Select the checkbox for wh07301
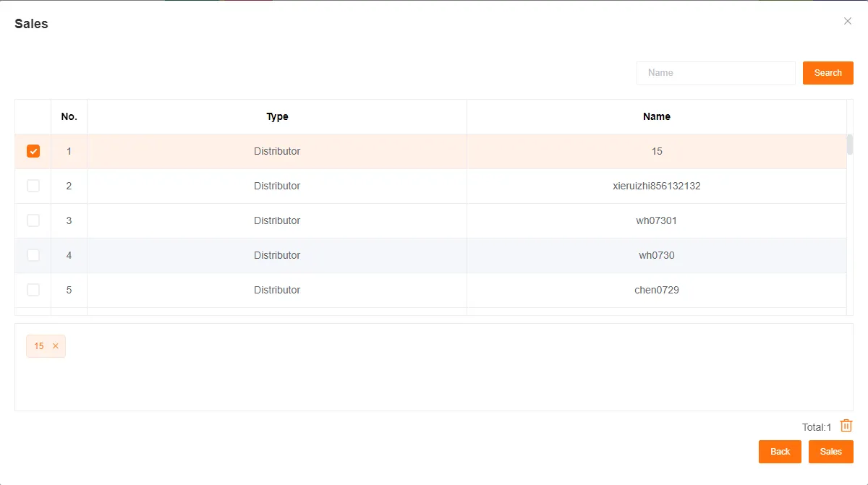Image resolution: width=868 pixels, height=485 pixels. (33, 220)
